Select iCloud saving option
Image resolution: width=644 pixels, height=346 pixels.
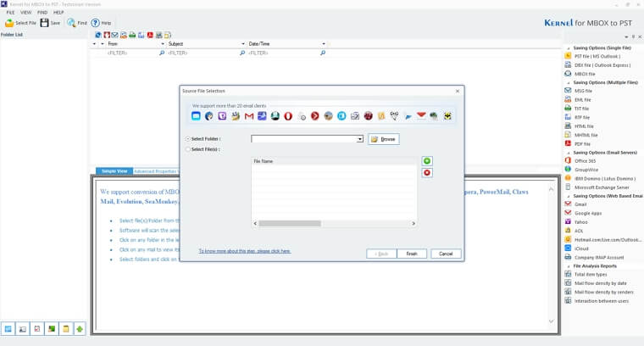pyautogui.click(x=577, y=248)
